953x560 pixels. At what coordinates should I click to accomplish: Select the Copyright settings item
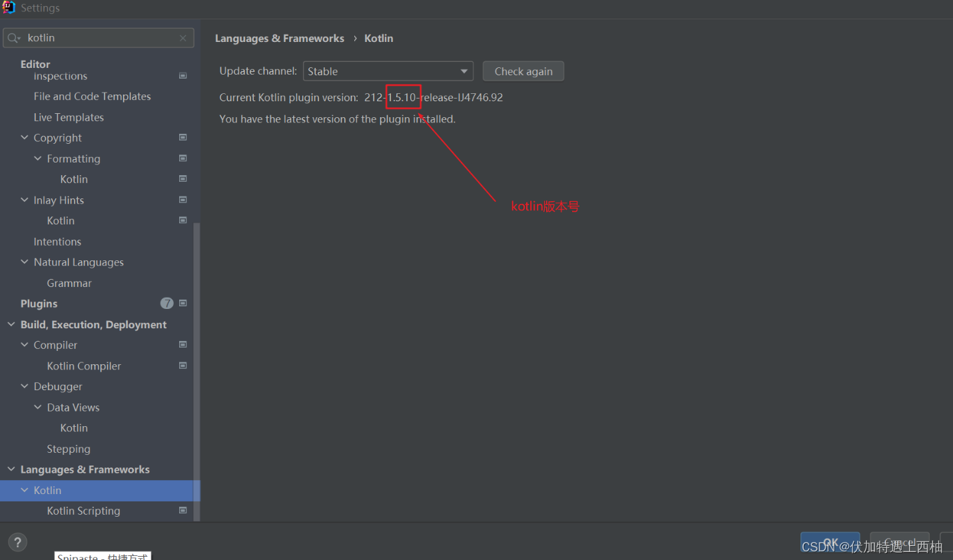point(58,138)
